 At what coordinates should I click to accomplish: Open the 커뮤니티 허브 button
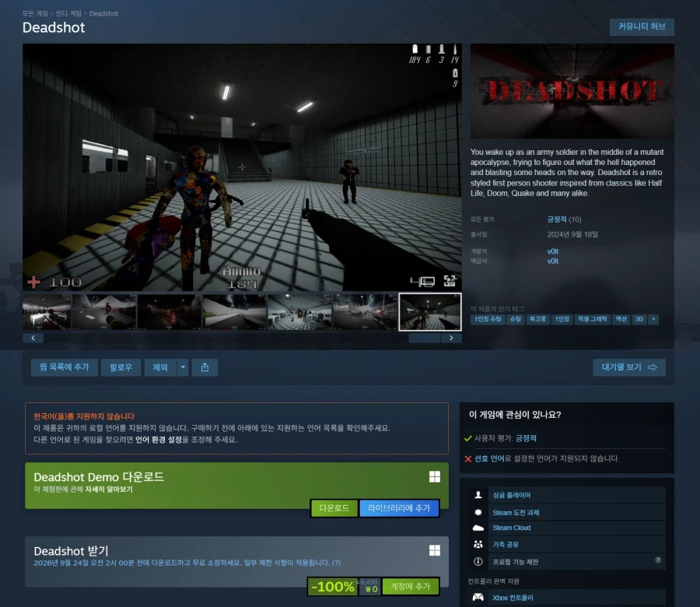click(x=642, y=26)
